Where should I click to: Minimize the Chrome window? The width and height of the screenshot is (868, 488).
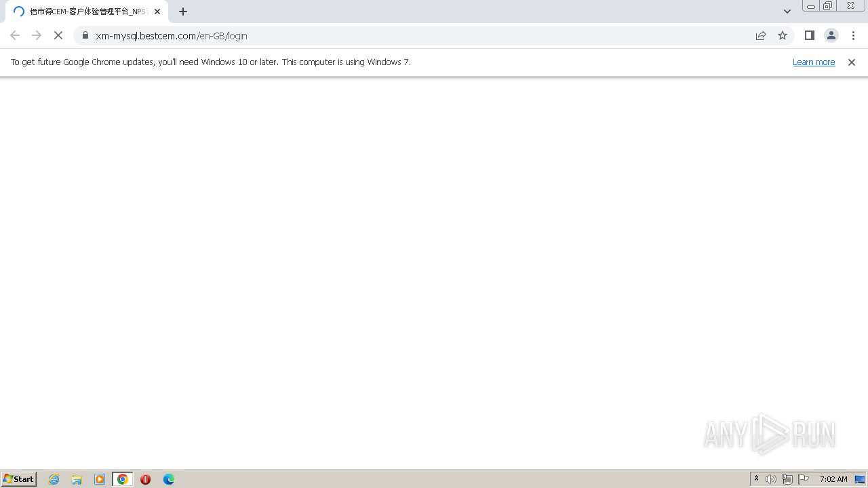[810, 6]
